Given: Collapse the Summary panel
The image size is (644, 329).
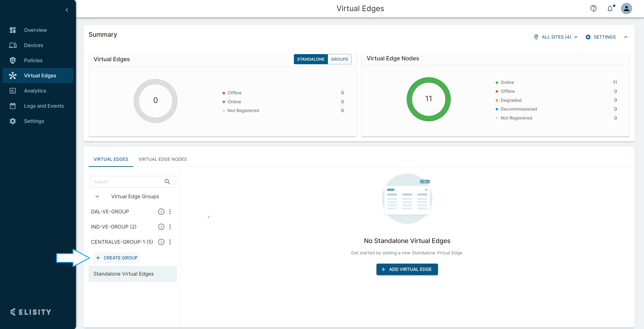Looking at the screenshot, I should tap(626, 37).
